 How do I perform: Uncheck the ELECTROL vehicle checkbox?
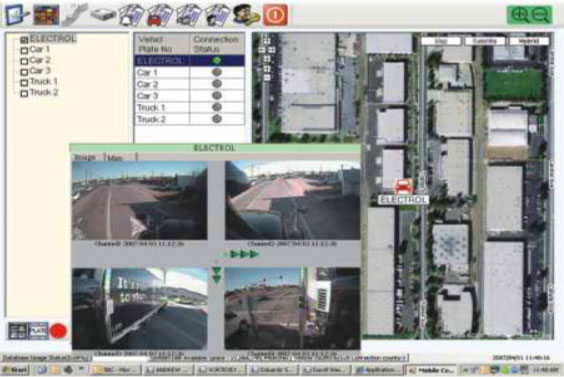point(24,40)
